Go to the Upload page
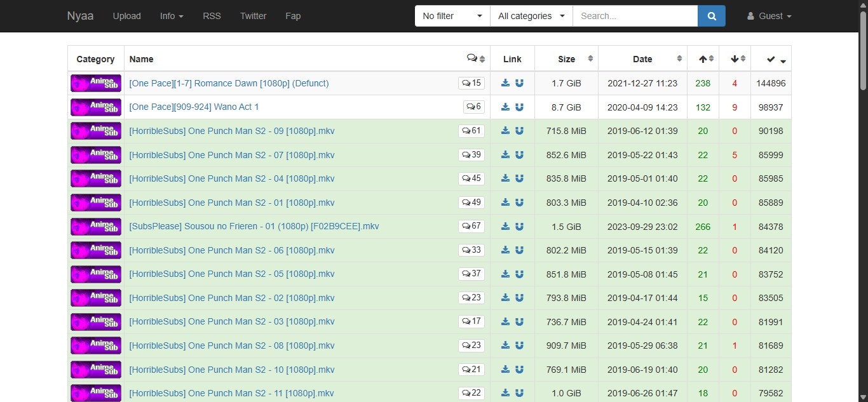 click(x=126, y=16)
